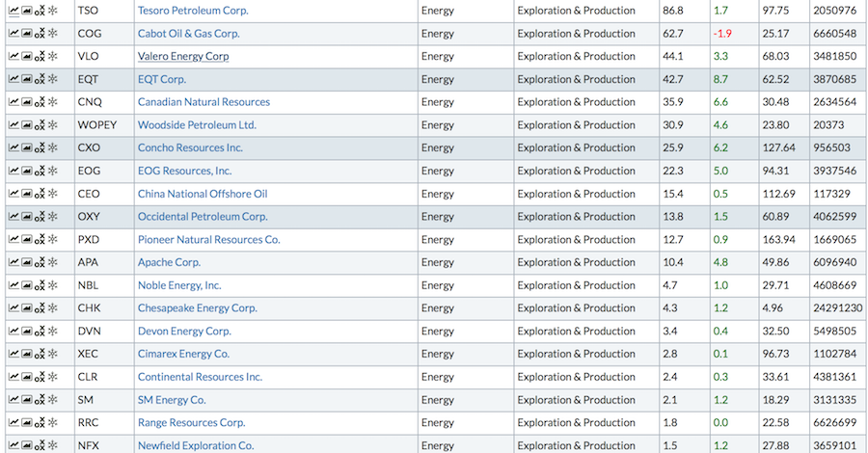Image resolution: width=868 pixels, height=453 pixels.
Task: Click the seasonality snowflake icon for EOG
Action: click(53, 171)
